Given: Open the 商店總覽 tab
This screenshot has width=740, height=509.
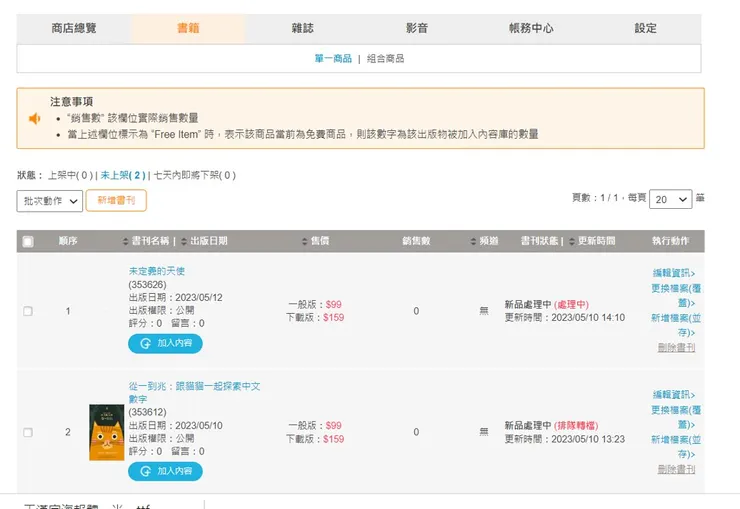Looking at the screenshot, I should point(74,28).
